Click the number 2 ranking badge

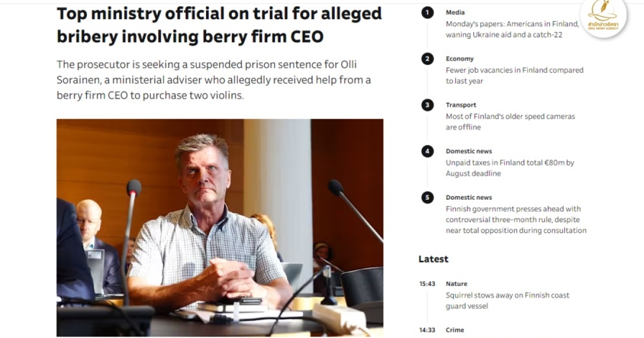click(427, 59)
